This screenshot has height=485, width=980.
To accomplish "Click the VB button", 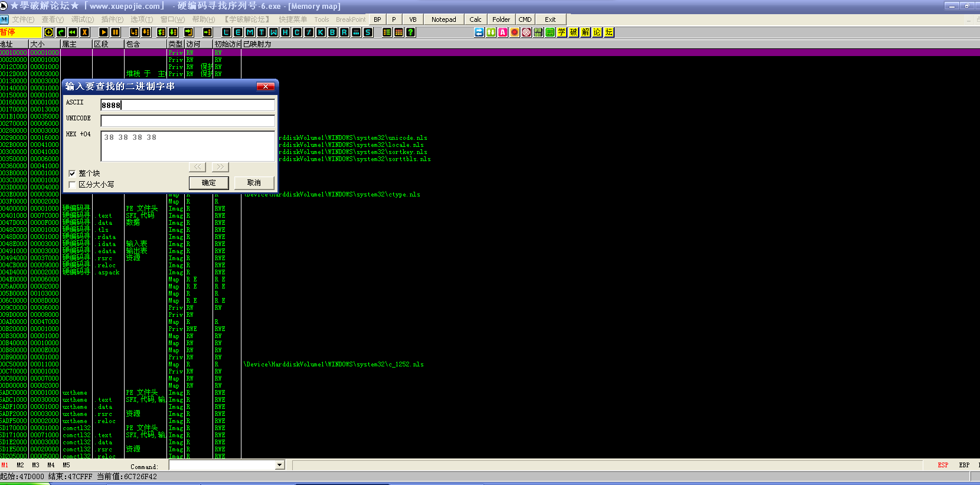I will (413, 19).
